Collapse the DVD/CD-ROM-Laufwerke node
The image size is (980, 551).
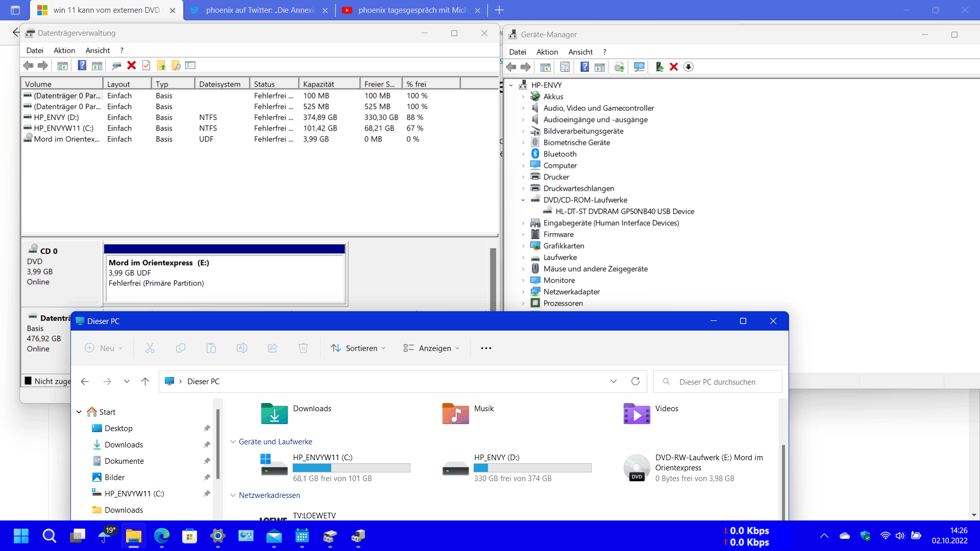tap(523, 200)
